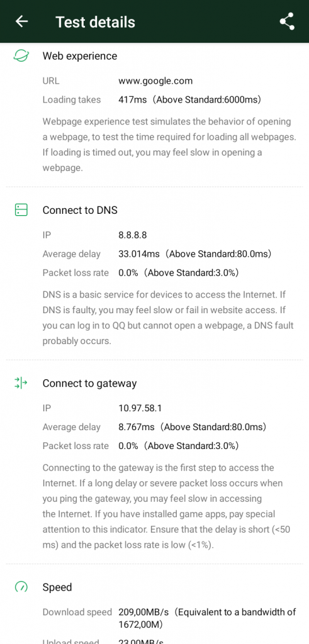309x644 pixels.
Task: Tap the Webpage experience test description text
Action: [169, 145]
